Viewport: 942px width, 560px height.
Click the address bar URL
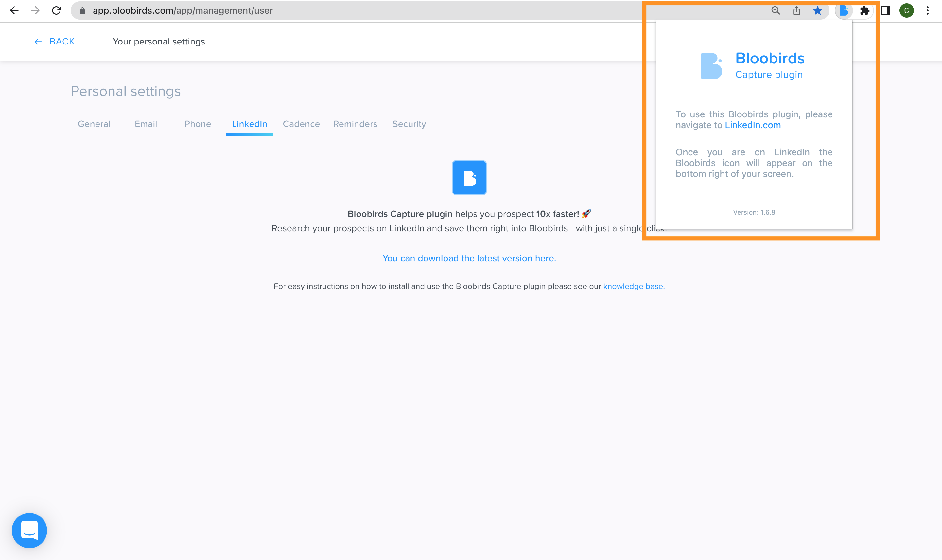pyautogui.click(x=183, y=10)
